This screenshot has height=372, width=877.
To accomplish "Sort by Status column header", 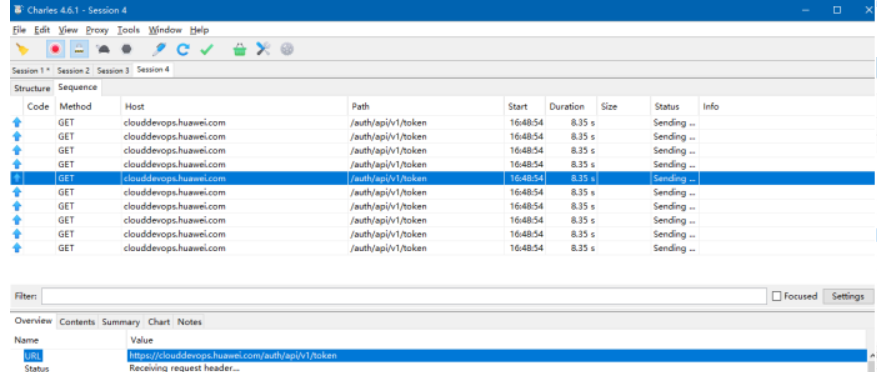I will (x=675, y=106).
